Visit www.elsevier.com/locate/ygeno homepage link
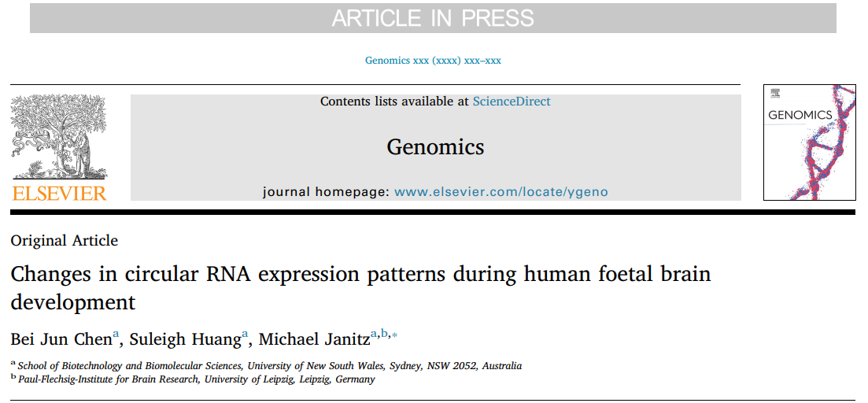Image resolution: width=868 pixels, height=403 pixels. coord(501,192)
